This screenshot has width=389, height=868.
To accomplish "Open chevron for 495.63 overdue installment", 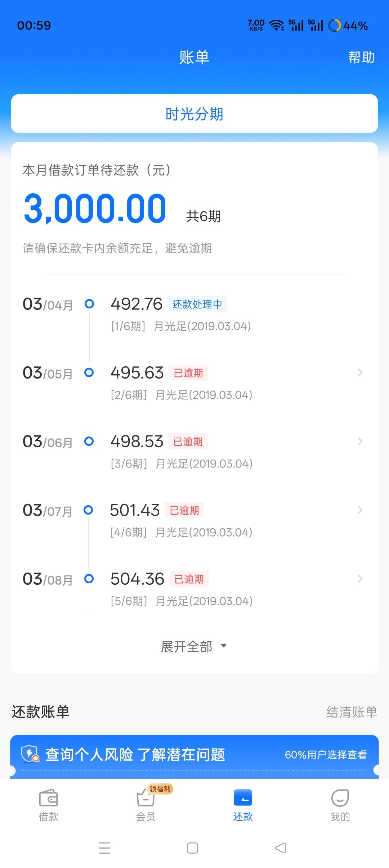I will coord(360,372).
